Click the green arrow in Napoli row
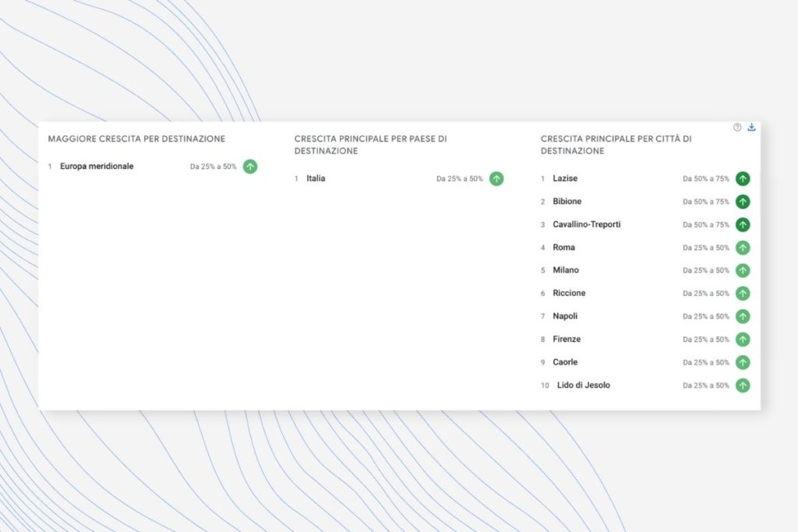Screen dimensions: 798x532 coord(743,316)
